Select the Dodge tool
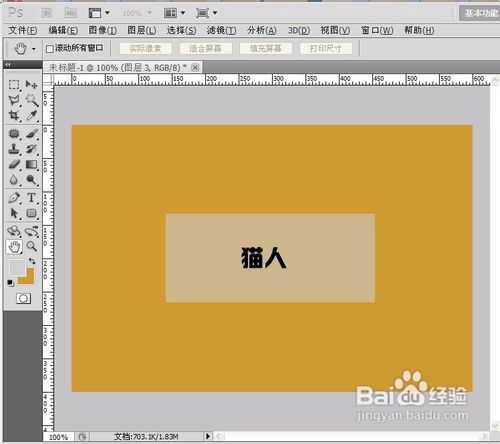500x444 pixels. pos(32,180)
